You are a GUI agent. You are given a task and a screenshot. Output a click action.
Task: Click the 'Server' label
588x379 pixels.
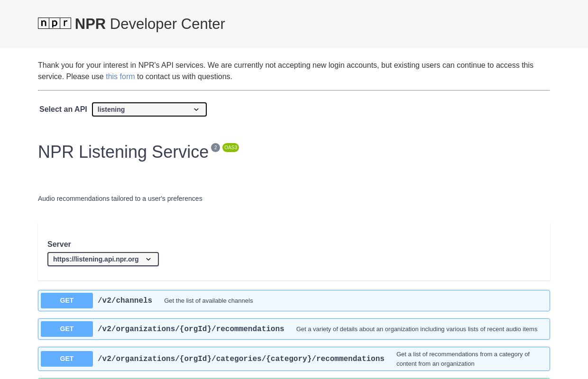[x=59, y=244]
